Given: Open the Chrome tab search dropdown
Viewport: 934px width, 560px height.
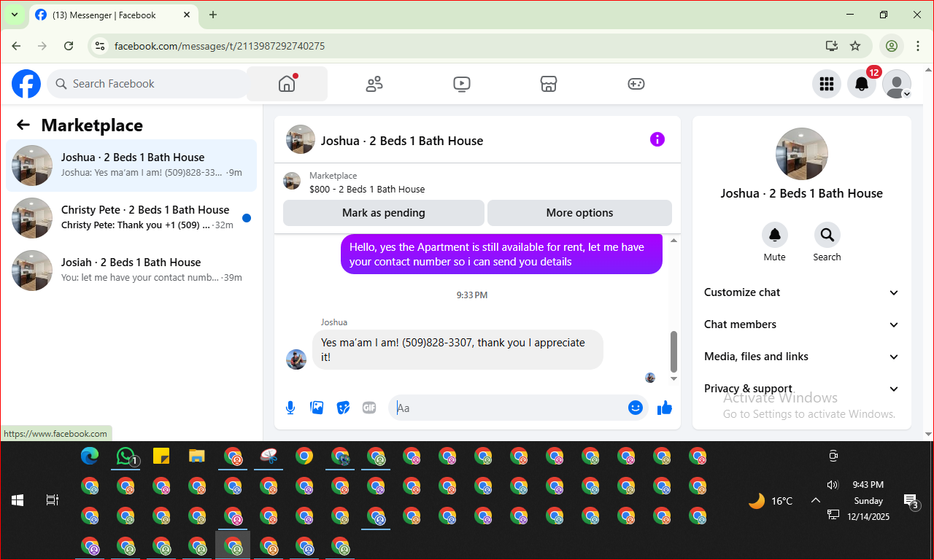Looking at the screenshot, I should (x=14, y=15).
